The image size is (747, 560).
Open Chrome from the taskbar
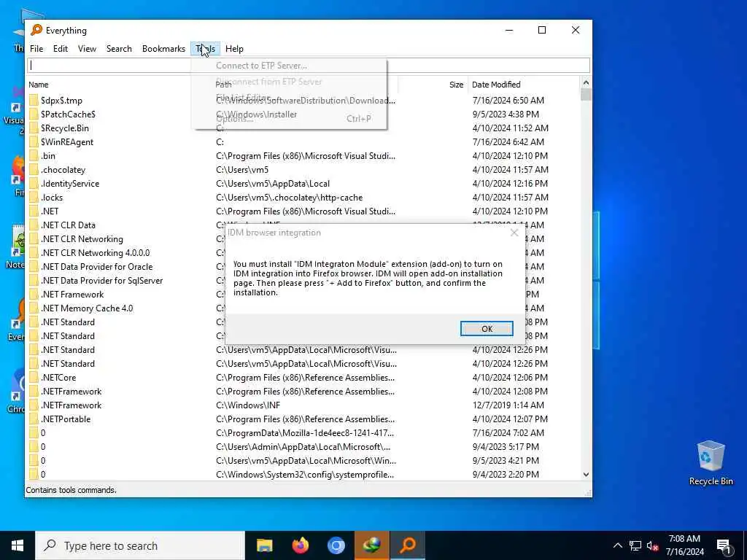point(336,545)
